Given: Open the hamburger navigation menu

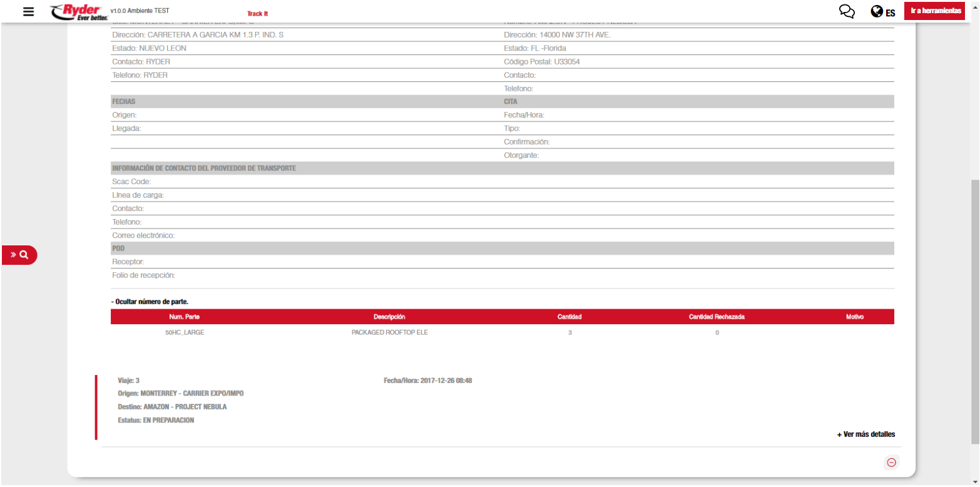Looking at the screenshot, I should (28, 11).
